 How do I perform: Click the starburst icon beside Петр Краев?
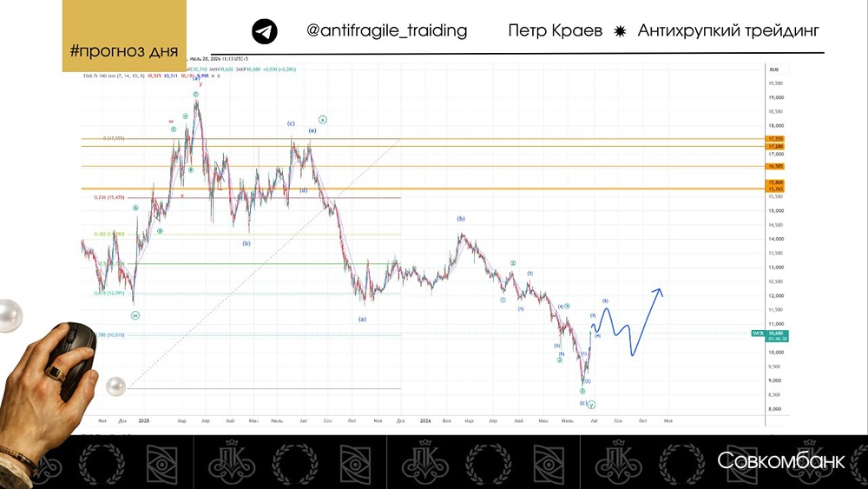pos(620,31)
